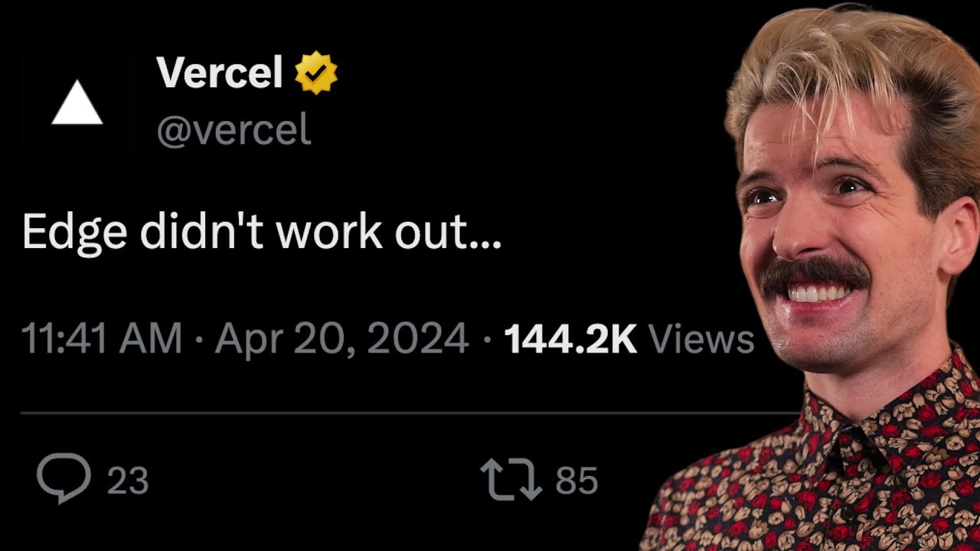Click the word "Edge" in the tweet

coord(74,230)
